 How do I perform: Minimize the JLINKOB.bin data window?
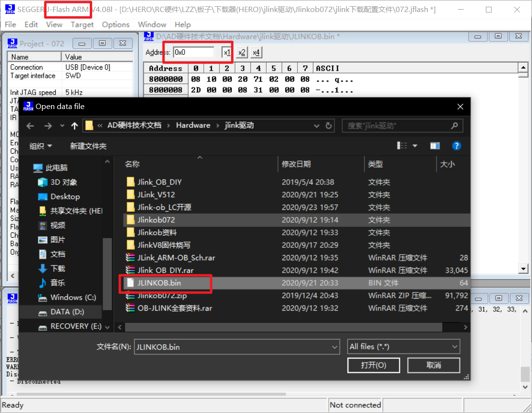[478, 36]
